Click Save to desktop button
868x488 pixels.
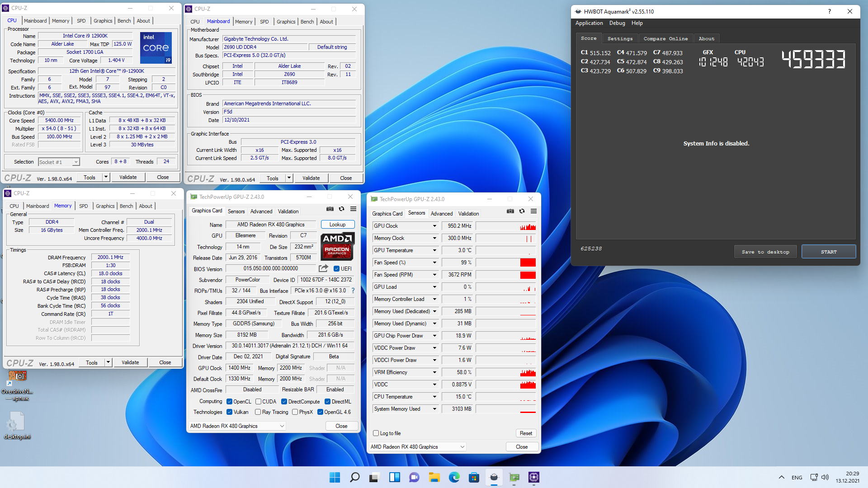pos(765,252)
